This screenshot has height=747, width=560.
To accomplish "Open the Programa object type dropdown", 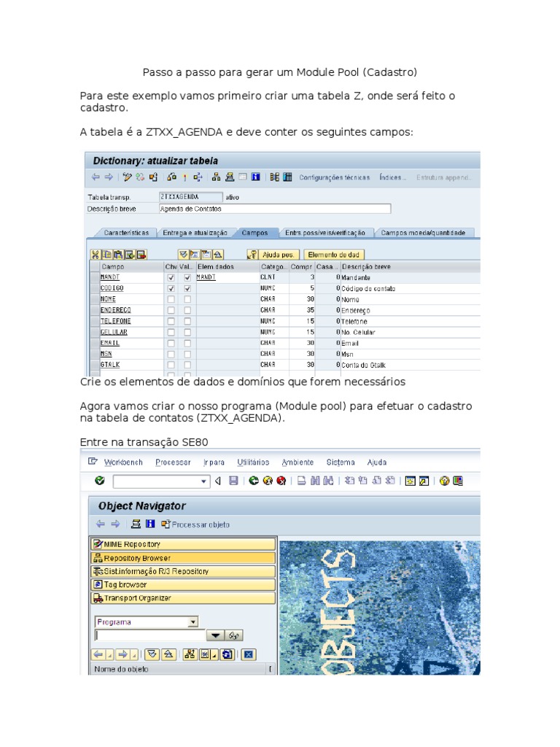I will coord(192,622).
